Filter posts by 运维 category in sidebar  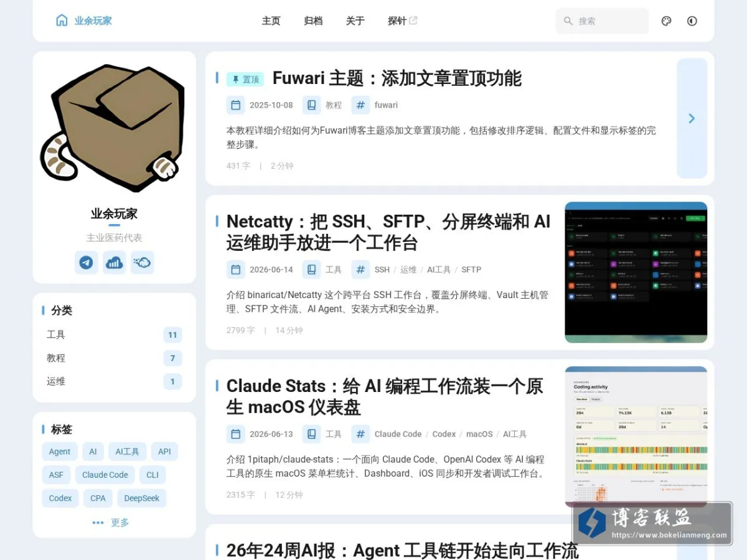[x=114, y=381]
